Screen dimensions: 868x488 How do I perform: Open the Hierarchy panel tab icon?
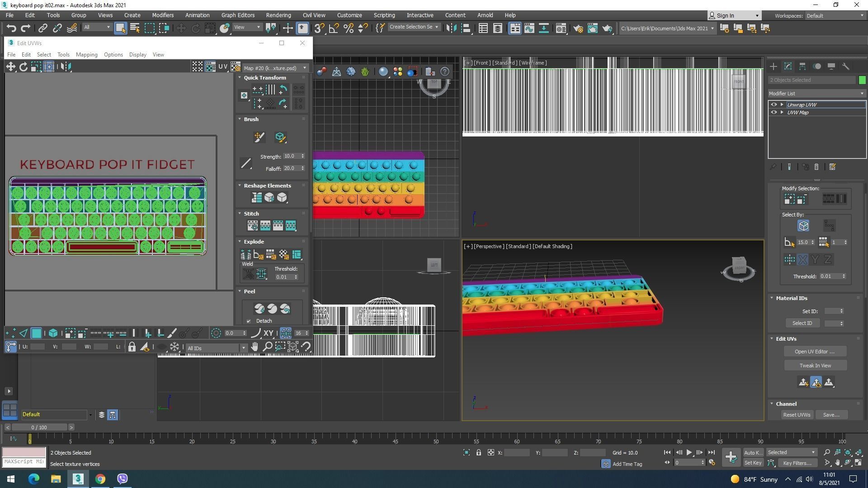(x=802, y=66)
